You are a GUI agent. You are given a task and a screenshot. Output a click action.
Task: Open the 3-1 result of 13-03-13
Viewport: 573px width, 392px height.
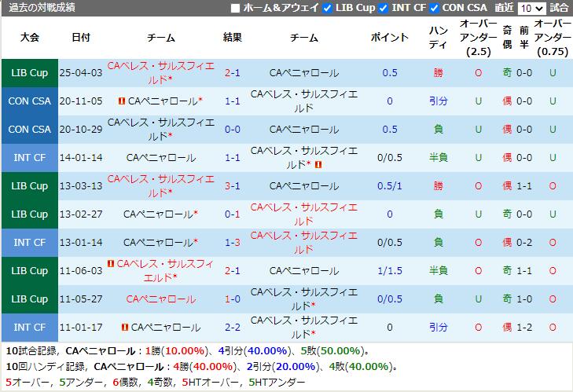coord(233,186)
